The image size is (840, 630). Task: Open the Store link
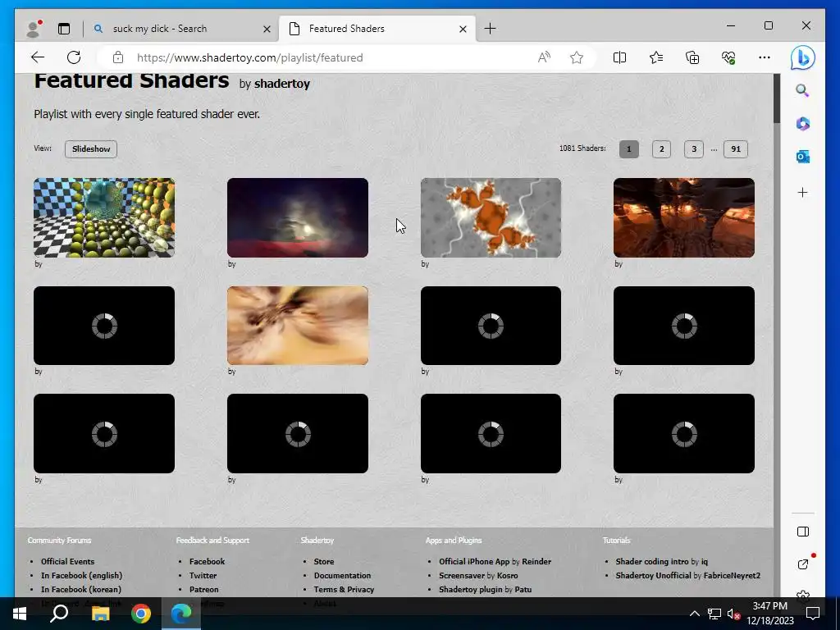pos(323,561)
